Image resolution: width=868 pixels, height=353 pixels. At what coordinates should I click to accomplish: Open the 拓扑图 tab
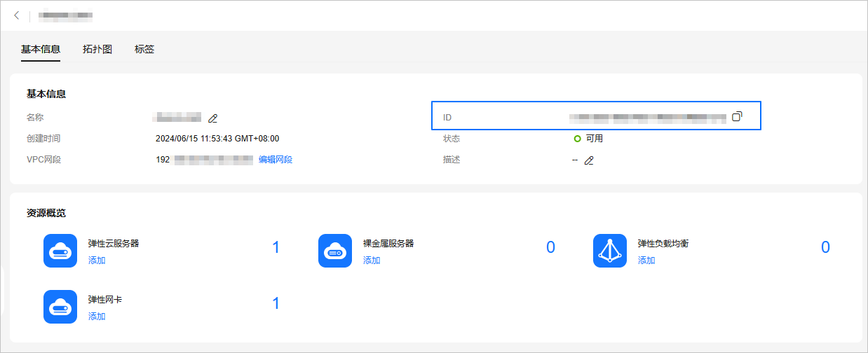click(x=97, y=50)
